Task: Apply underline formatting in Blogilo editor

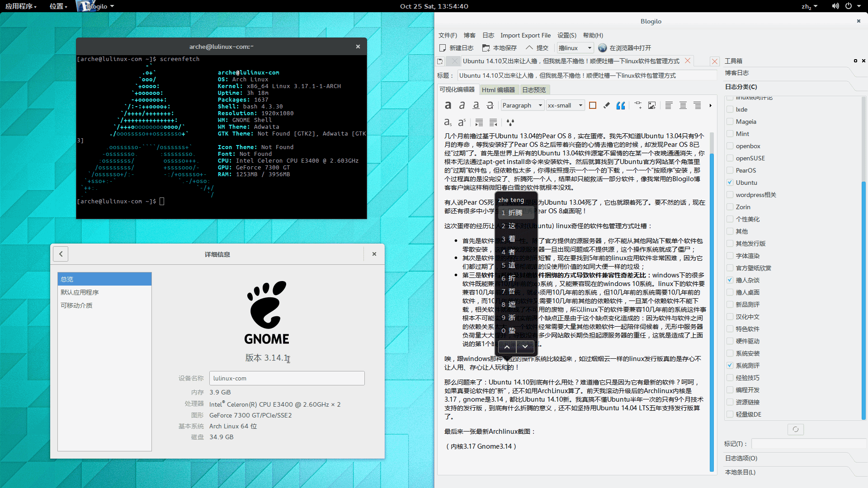Action: click(x=476, y=105)
